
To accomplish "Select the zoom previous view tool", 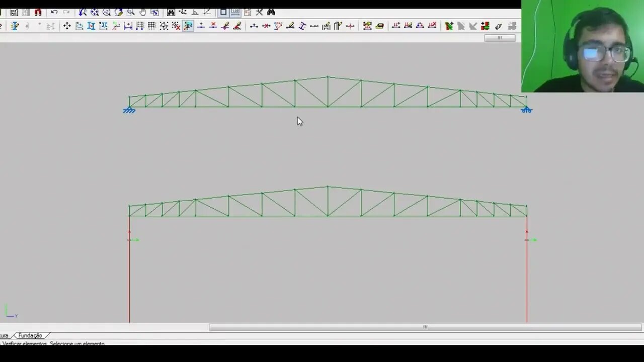I will [83, 12].
